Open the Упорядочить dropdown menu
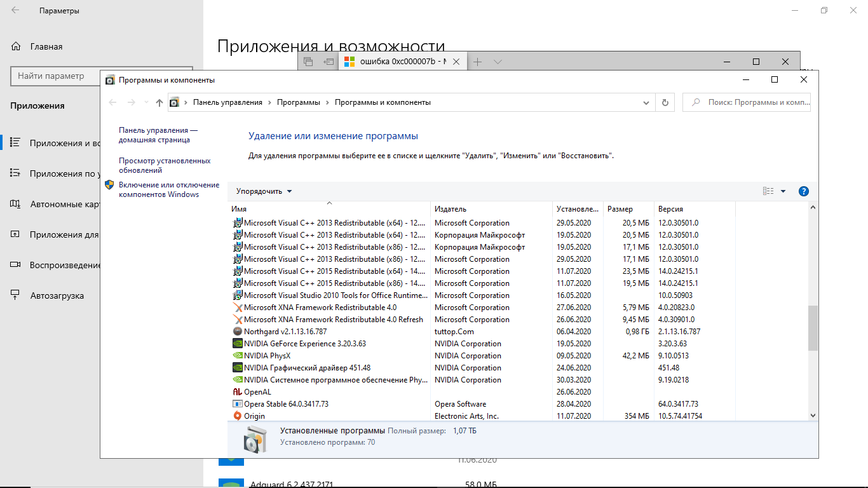 pos(264,191)
